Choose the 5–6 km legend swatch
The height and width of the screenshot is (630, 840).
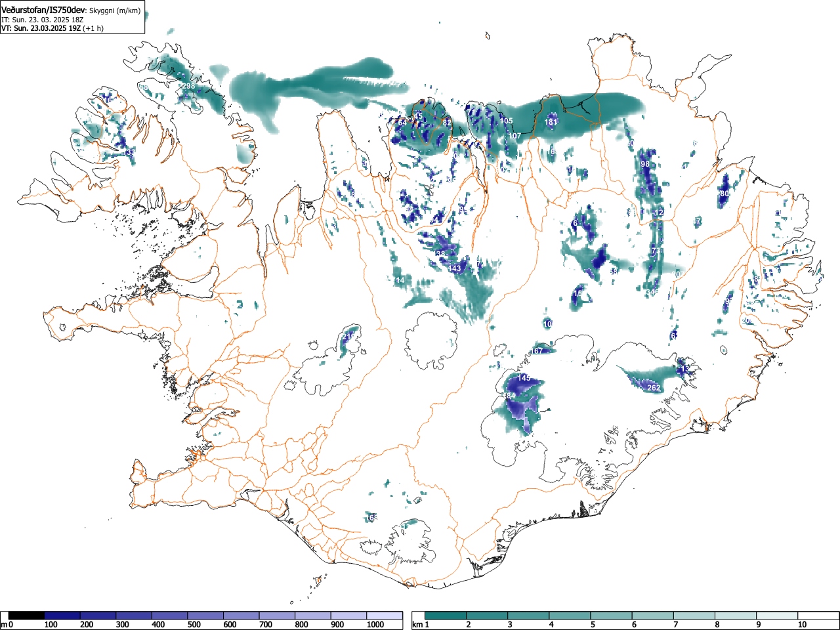[612, 616]
